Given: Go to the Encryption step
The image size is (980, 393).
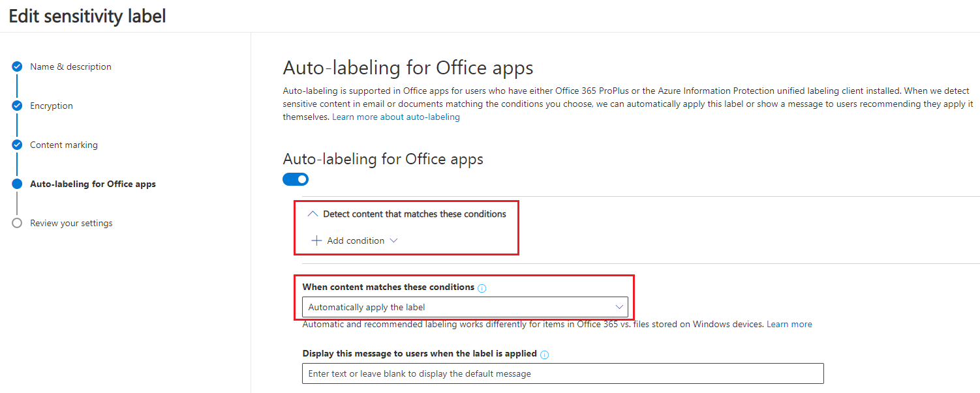Looking at the screenshot, I should point(52,106).
